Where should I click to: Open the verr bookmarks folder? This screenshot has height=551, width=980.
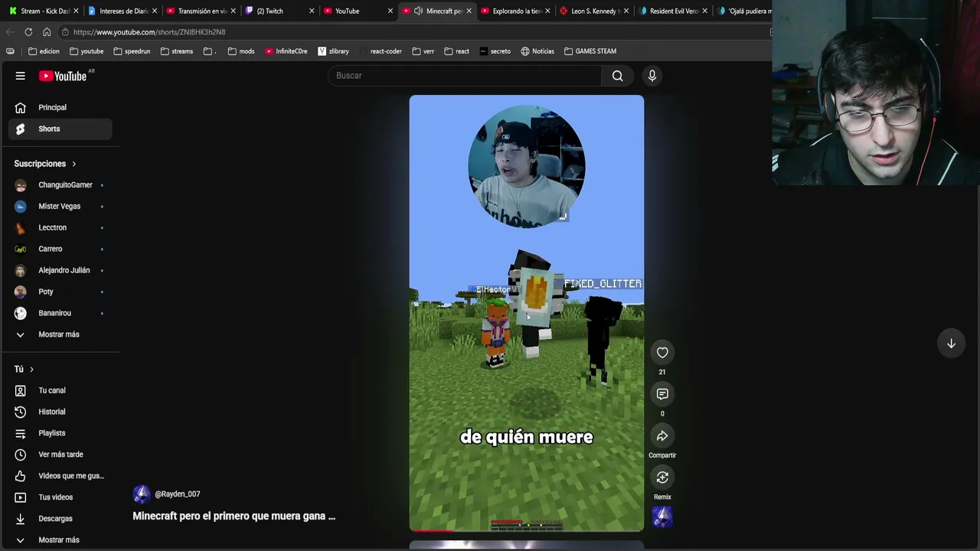(423, 51)
